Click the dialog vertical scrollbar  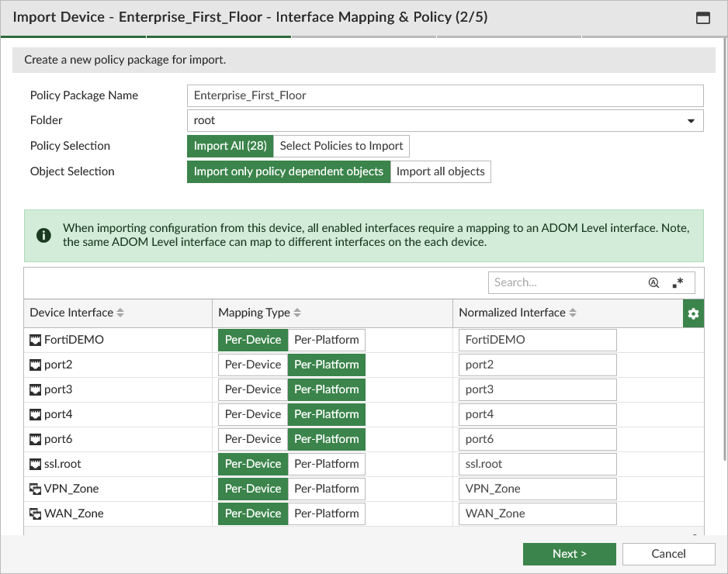pos(726,251)
